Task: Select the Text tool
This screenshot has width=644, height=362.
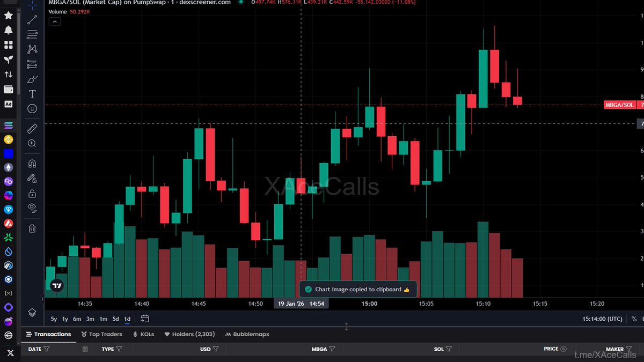Action: tap(32, 94)
